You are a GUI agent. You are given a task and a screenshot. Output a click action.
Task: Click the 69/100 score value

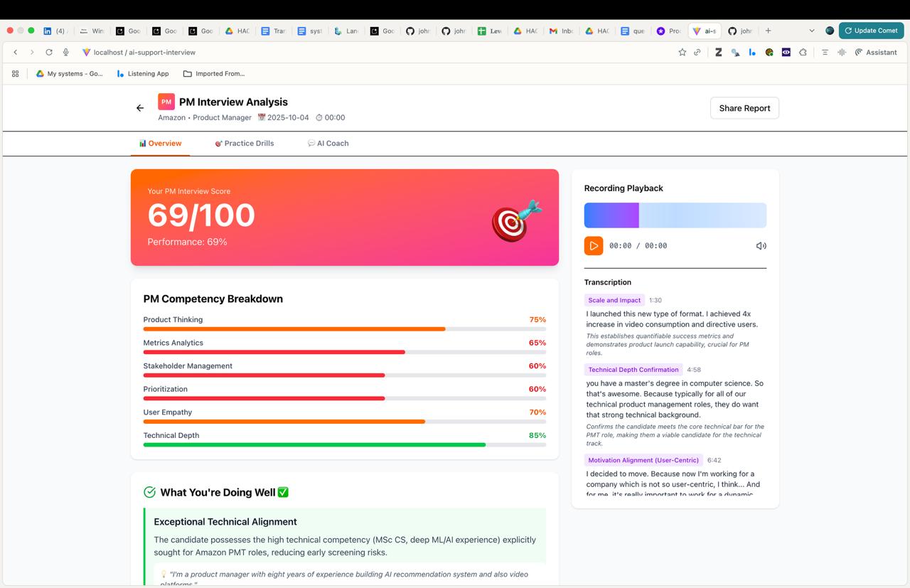201,215
